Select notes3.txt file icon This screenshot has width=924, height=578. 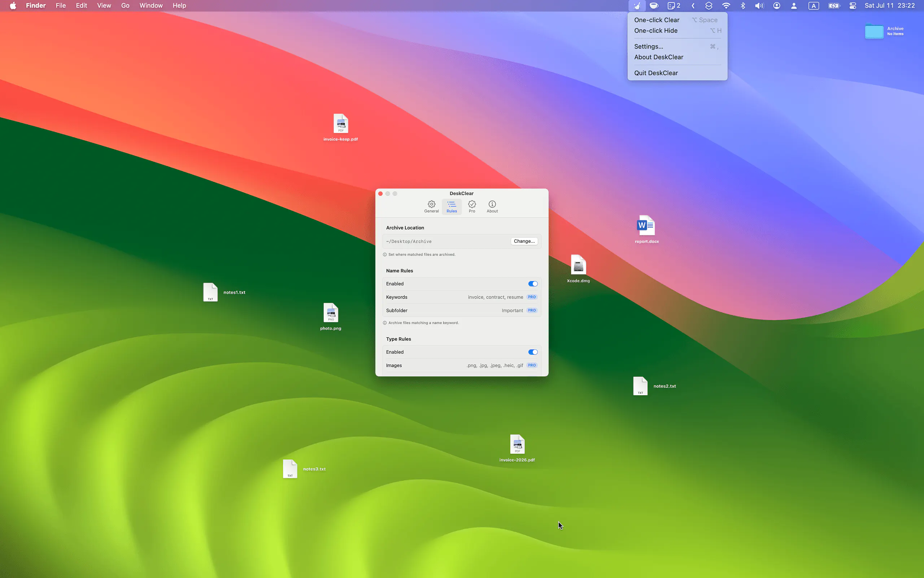pyautogui.click(x=290, y=469)
